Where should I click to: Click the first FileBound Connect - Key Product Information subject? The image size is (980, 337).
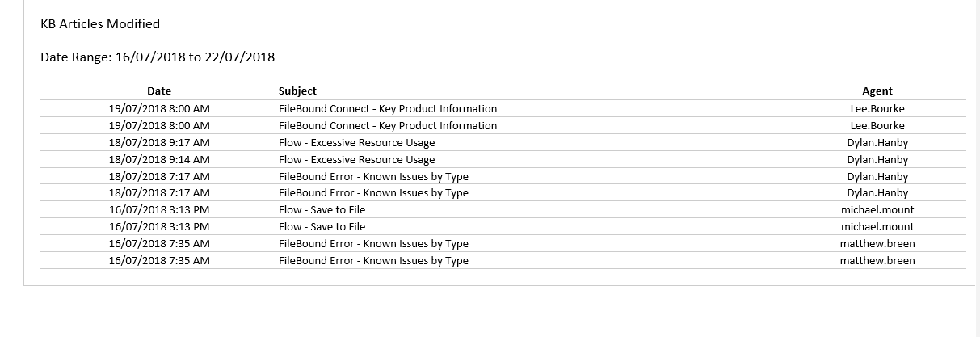(388, 108)
